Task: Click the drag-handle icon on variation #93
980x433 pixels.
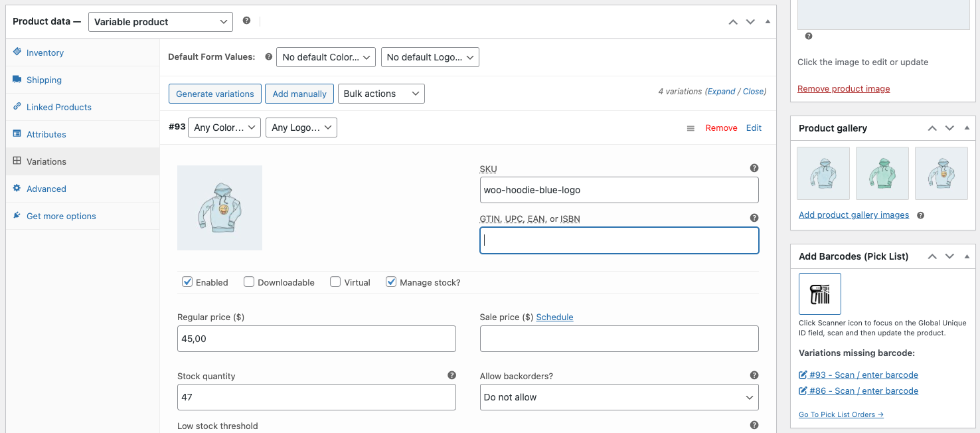Action: click(x=690, y=128)
